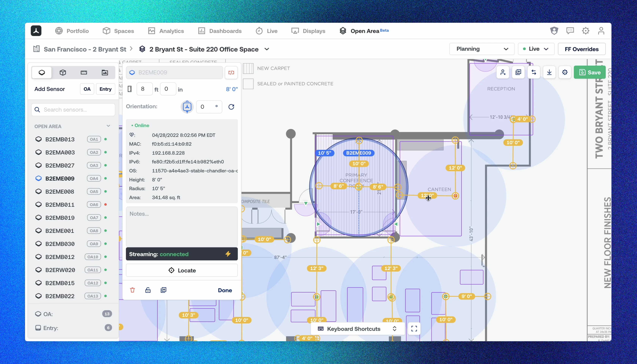Click the streaming lightning bolt icon

(228, 254)
